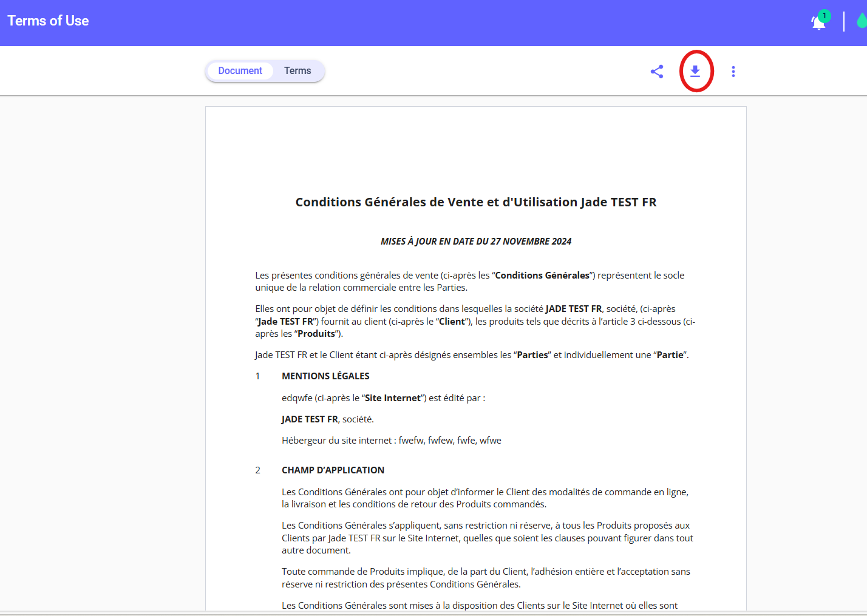Click the Conditions Générales de Vente document heading
The width and height of the screenshot is (867, 616).
475,202
